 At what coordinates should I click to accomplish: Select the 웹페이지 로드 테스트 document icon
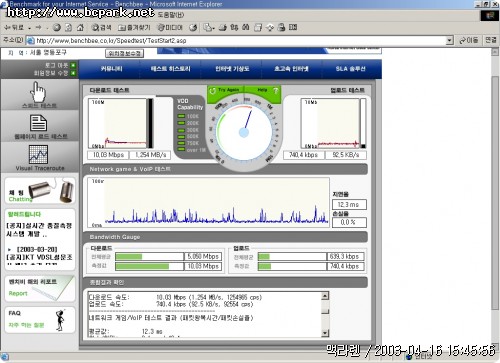[x=40, y=127]
